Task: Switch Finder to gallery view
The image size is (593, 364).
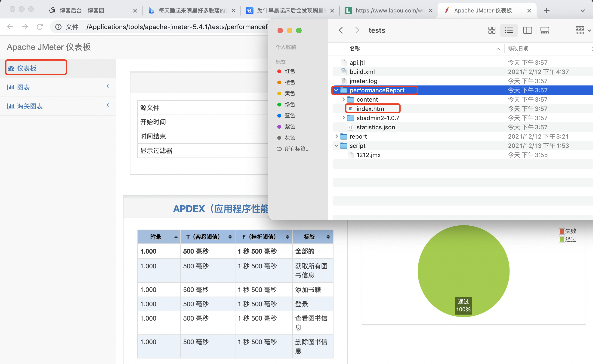Action: [545, 30]
